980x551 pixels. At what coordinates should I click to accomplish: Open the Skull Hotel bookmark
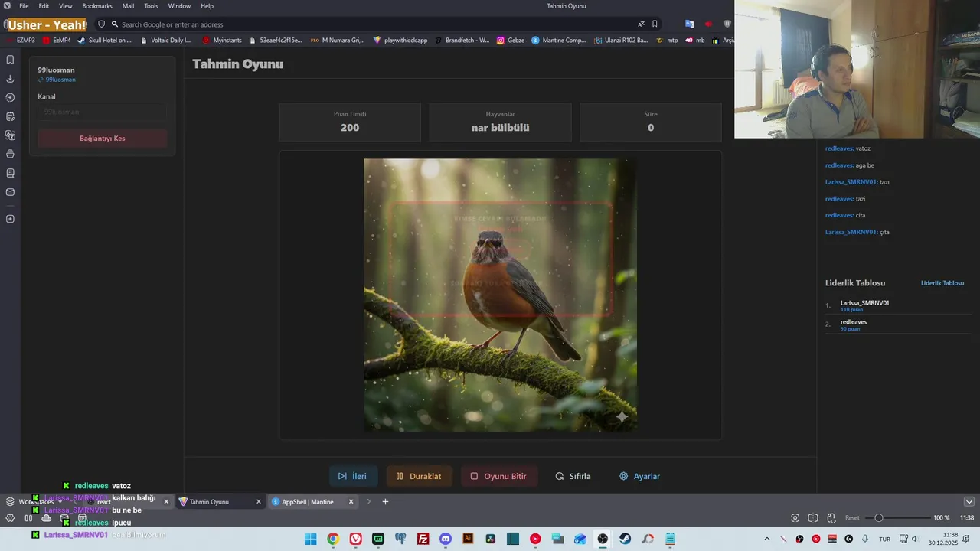(104, 41)
